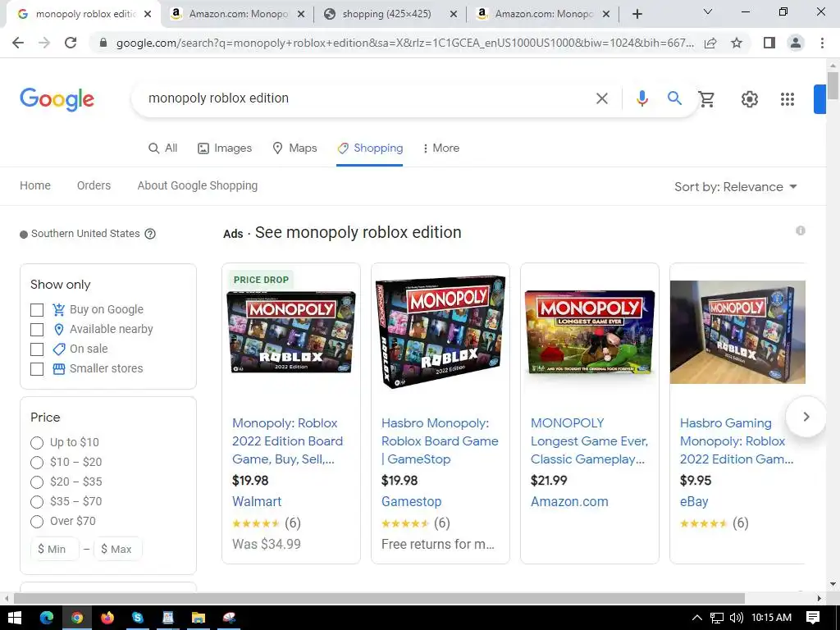This screenshot has width=840, height=630.
Task: Go back to the previous page
Action: click(18, 43)
